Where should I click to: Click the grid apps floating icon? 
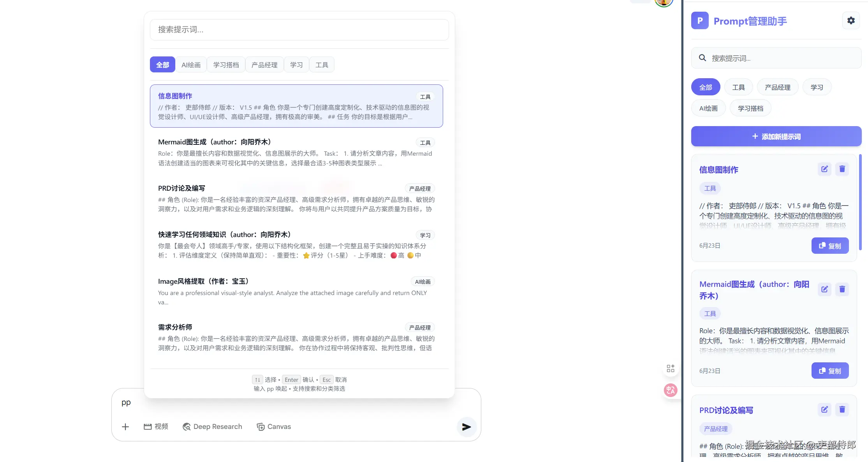point(671,369)
